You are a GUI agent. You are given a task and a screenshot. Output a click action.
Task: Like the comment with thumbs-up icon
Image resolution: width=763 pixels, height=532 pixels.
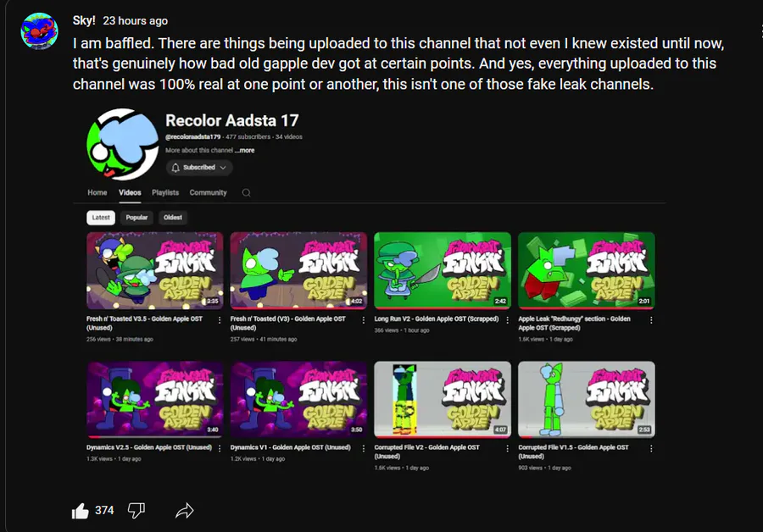[x=81, y=511]
